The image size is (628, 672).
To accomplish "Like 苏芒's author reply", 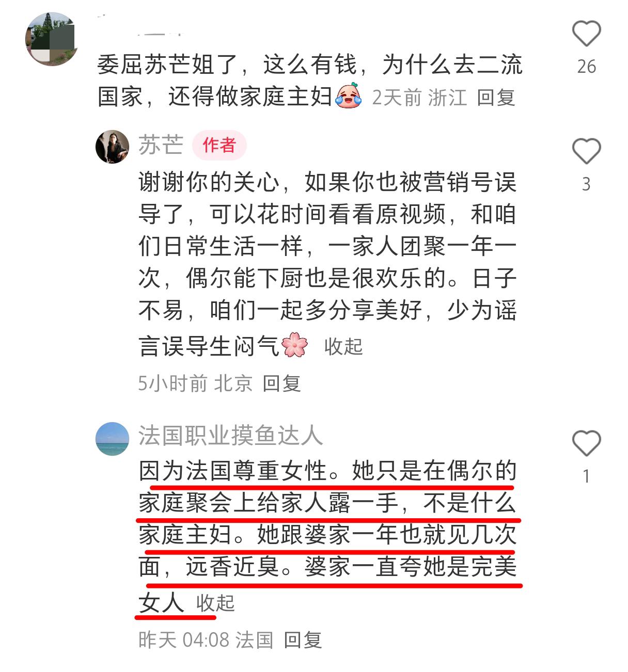I will coord(586,152).
